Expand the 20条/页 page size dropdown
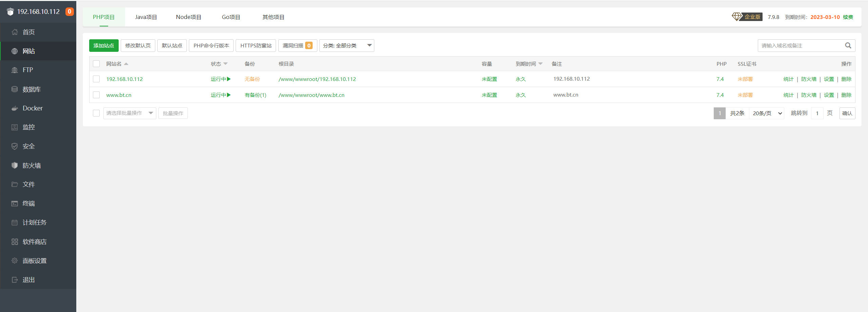The image size is (868, 312). [x=767, y=113]
